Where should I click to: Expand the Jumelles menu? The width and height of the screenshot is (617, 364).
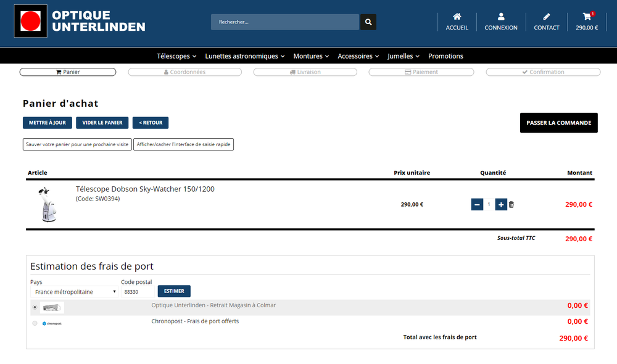click(x=404, y=56)
